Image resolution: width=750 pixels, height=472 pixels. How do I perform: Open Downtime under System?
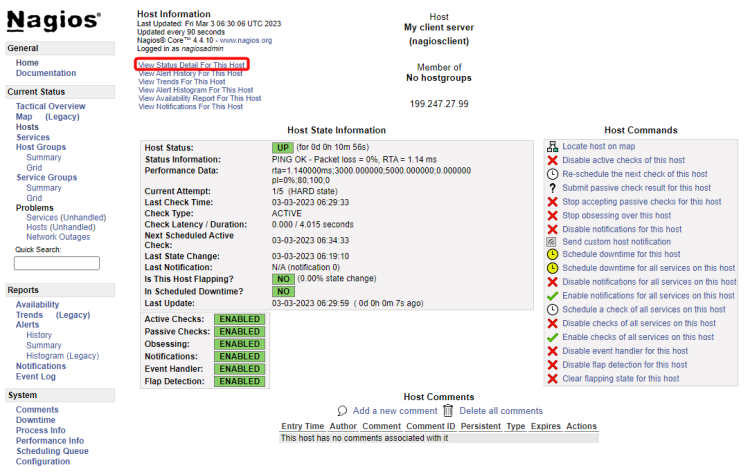pos(36,420)
